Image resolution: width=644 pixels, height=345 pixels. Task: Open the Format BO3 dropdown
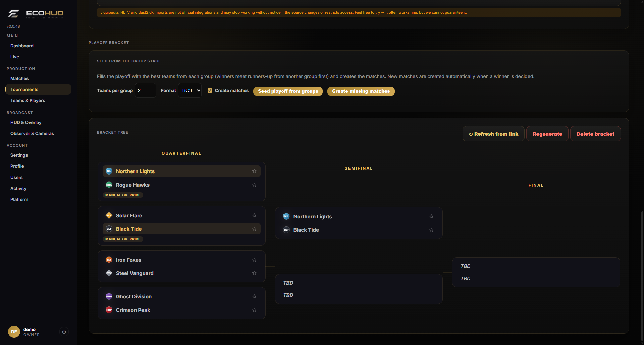click(x=190, y=90)
